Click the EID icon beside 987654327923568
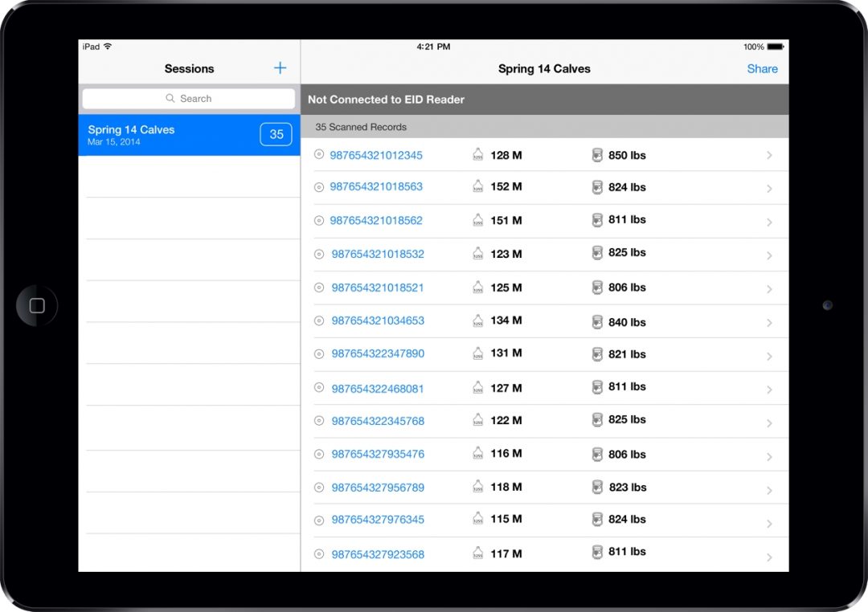This screenshot has height=612, width=868. pyautogui.click(x=319, y=553)
